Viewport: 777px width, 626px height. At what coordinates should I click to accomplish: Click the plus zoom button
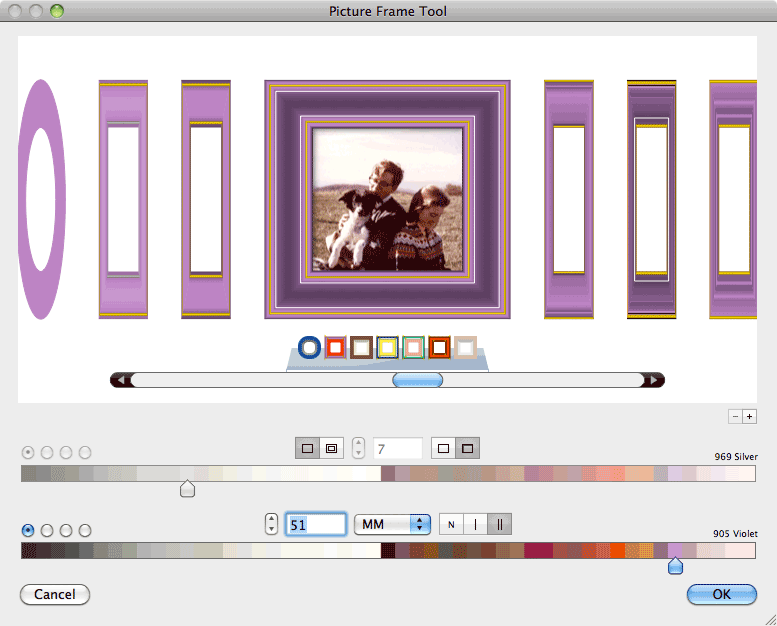pyautogui.click(x=750, y=417)
